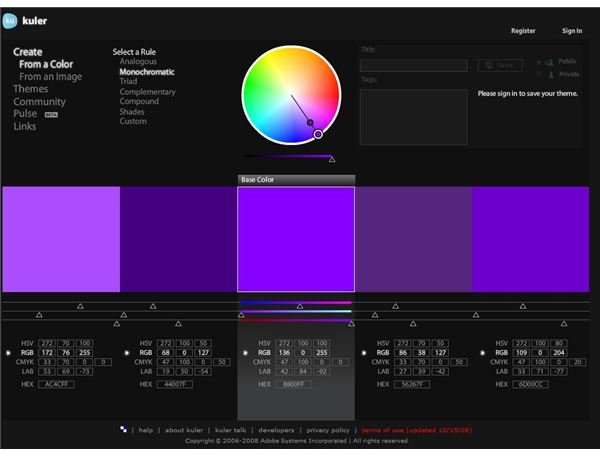Go to the Community section
The height and width of the screenshot is (456, 600).
(x=39, y=102)
